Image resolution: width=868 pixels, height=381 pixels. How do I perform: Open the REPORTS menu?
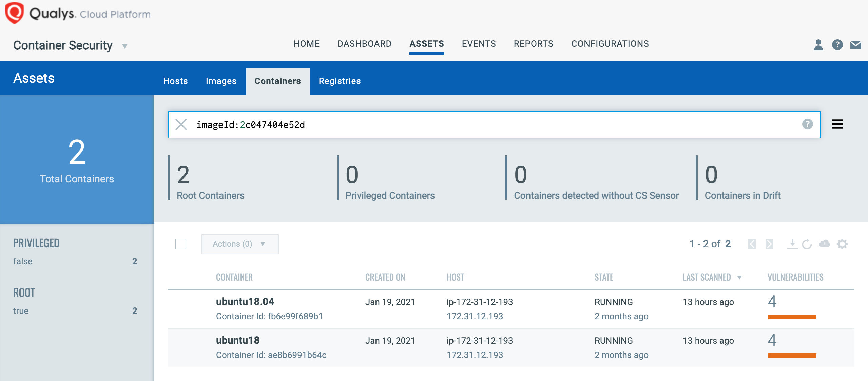click(x=533, y=44)
